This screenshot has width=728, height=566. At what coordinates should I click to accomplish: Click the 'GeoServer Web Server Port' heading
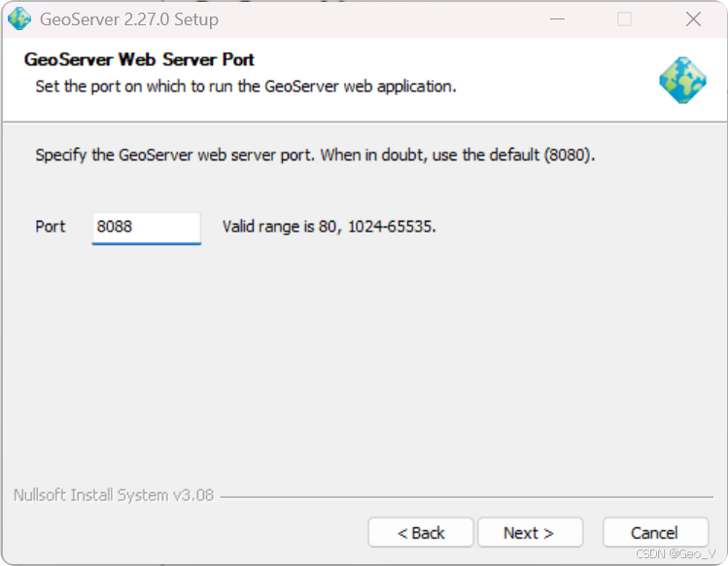pos(139,59)
